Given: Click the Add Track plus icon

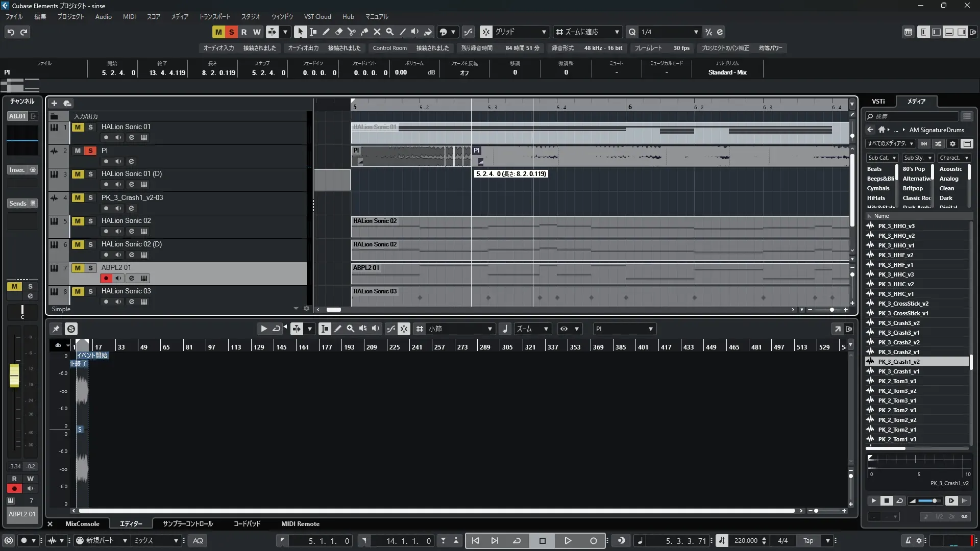Looking at the screenshot, I should coord(54,103).
